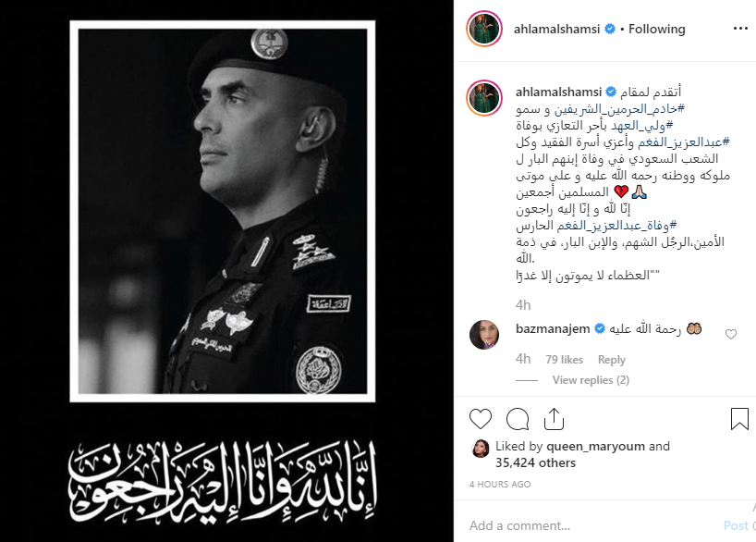This screenshot has width=756, height=542.
Task: Focus the Add a comment field
Action: coord(593,525)
